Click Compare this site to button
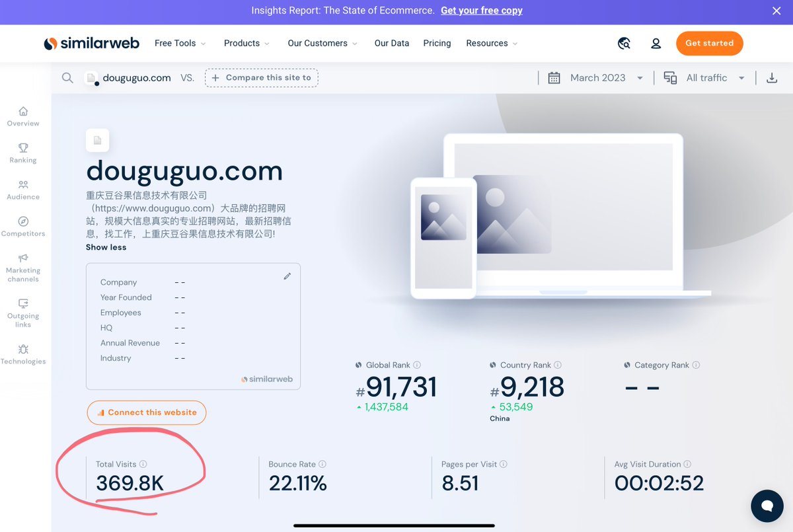Viewport: 793px width, 532px height. pyautogui.click(x=262, y=78)
